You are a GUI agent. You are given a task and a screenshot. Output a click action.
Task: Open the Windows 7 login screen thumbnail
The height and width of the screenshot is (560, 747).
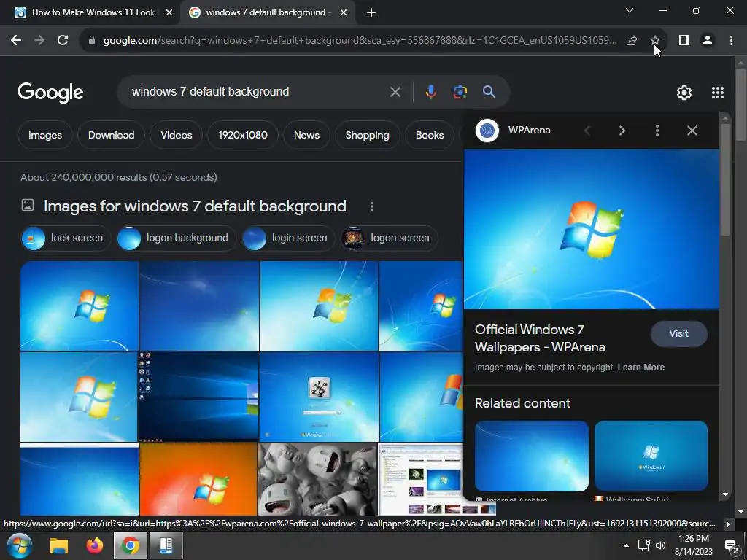[319, 397]
